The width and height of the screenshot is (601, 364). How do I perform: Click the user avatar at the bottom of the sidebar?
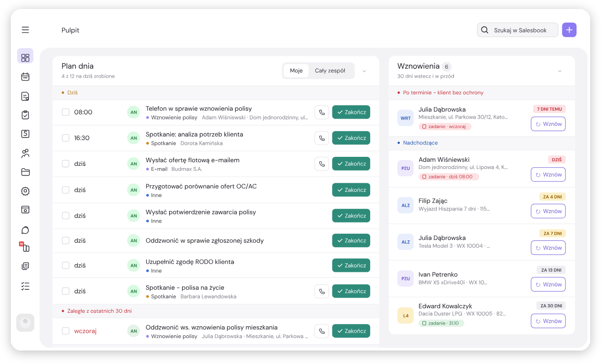point(25,323)
